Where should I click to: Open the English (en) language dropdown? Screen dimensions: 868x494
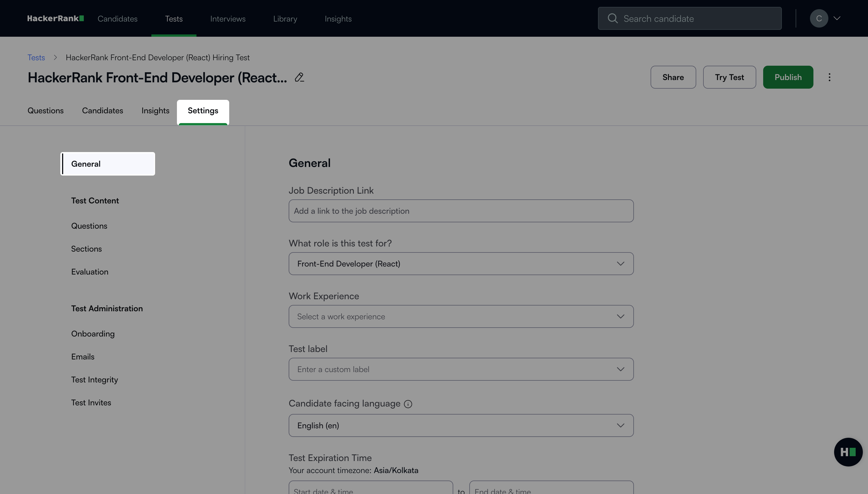pos(461,425)
